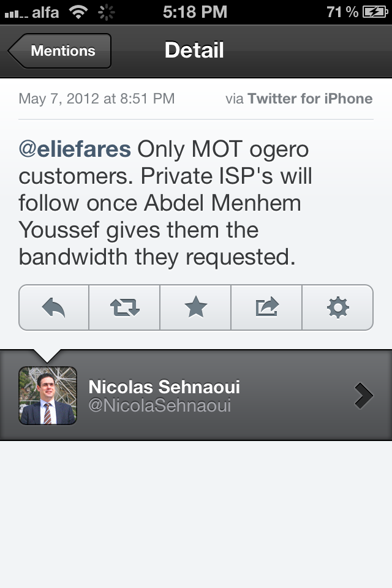Expand the profile row chevron arrow
This screenshot has width=392, height=588.
click(363, 396)
